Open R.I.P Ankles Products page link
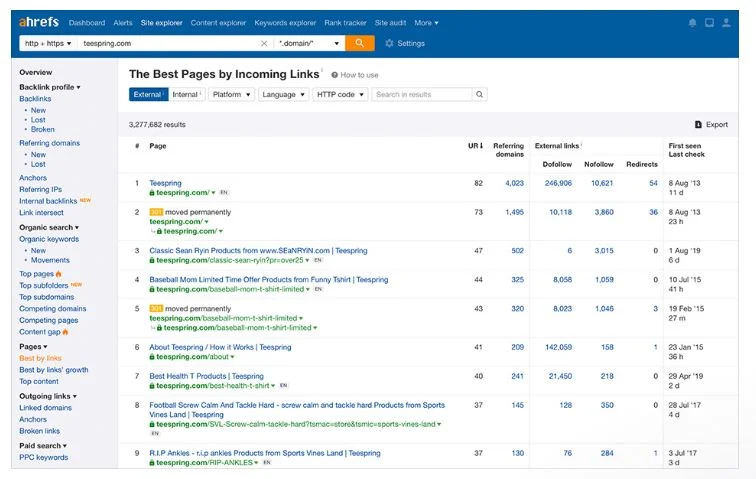The height and width of the screenshot is (479, 756). tap(265, 453)
